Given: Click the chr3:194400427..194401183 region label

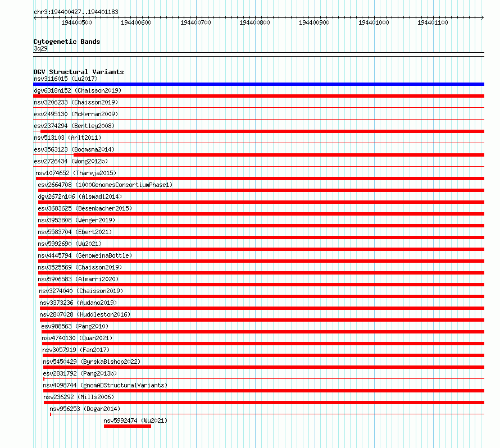Looking at the screenshot, I should [x=76, y=12].
